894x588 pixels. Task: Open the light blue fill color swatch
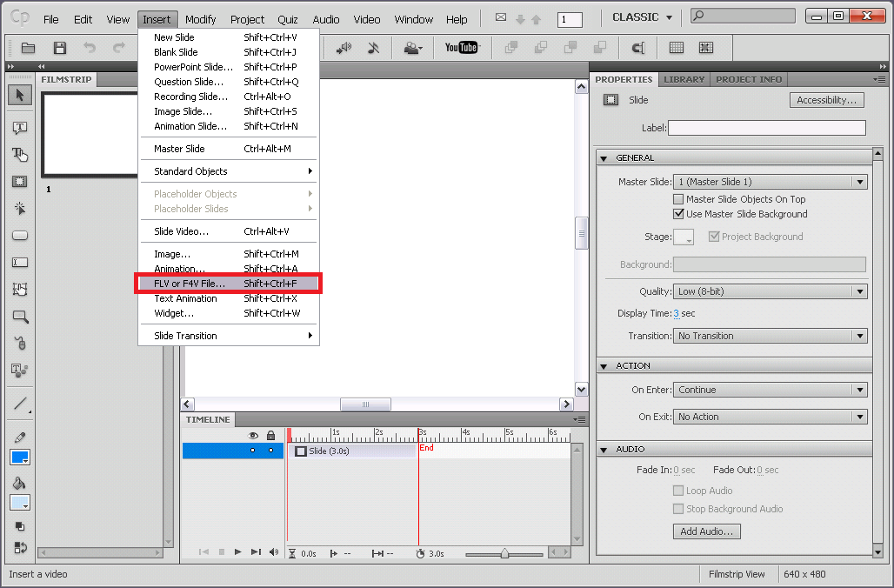pos(20,503)
